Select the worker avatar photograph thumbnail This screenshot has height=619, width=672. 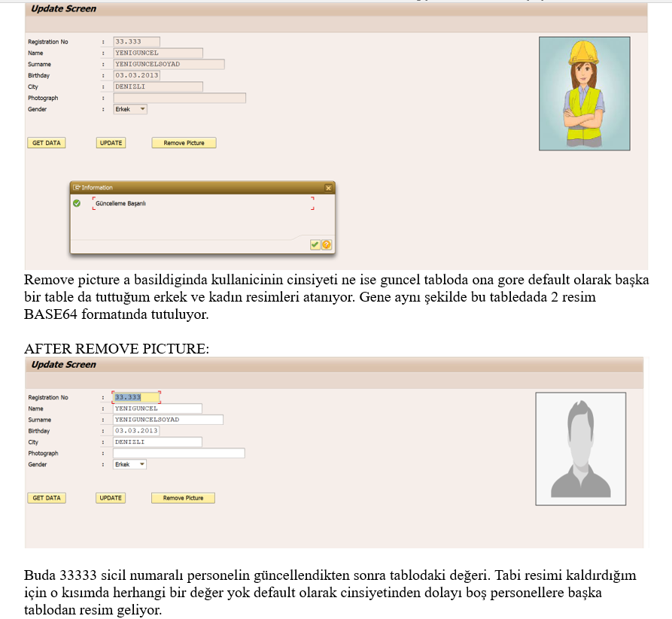(x=584, y=93)
